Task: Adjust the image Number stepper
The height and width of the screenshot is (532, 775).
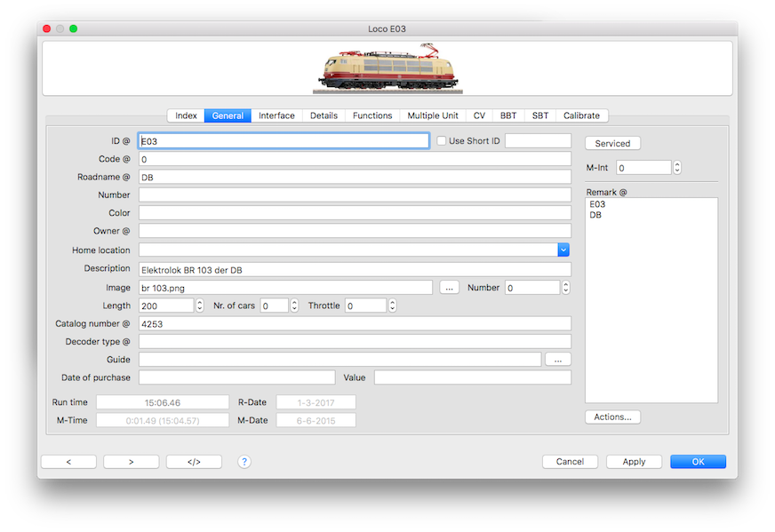Action: tap(565, 288)
